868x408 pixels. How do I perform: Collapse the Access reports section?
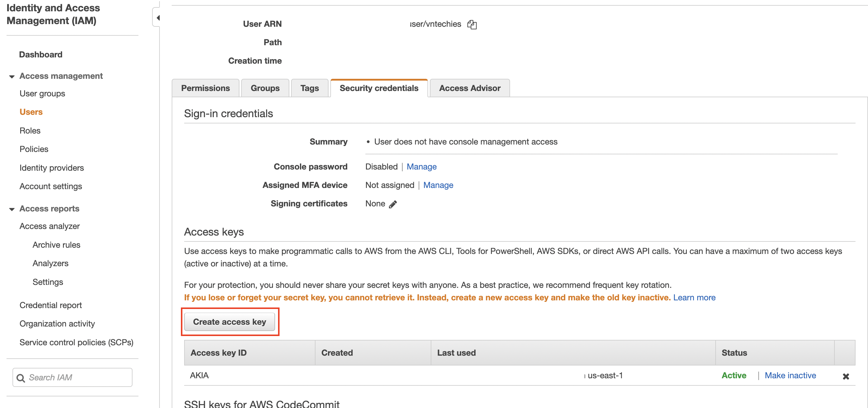coord(12,209)
